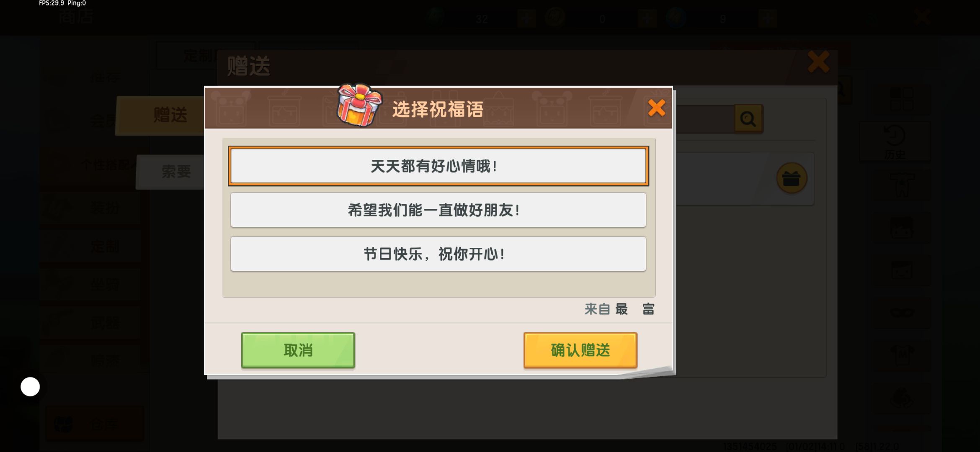This screenshot has height=452, width=980.
Task: Close the 赠送 panel with orange X
Action: click(818, 62)
